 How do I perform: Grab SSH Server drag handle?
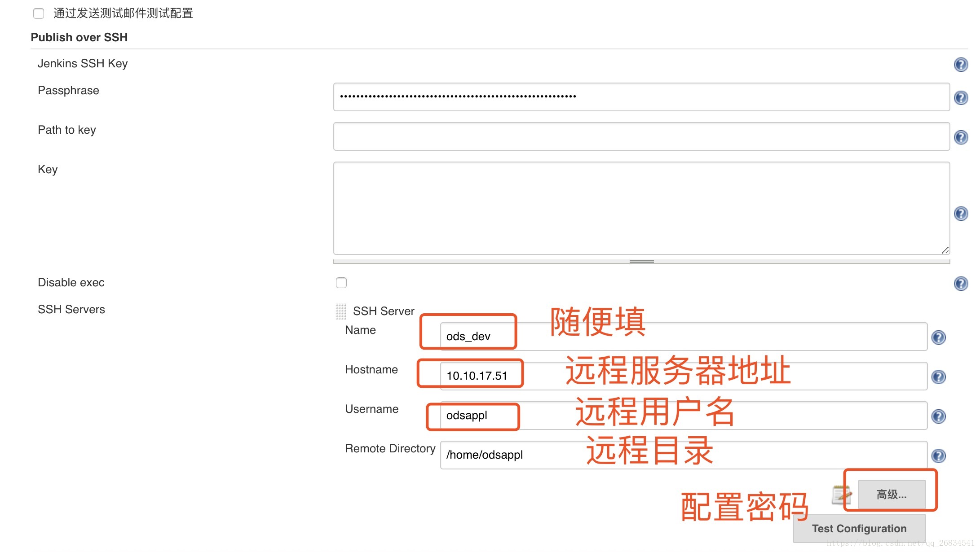click(x=341, y=311)
